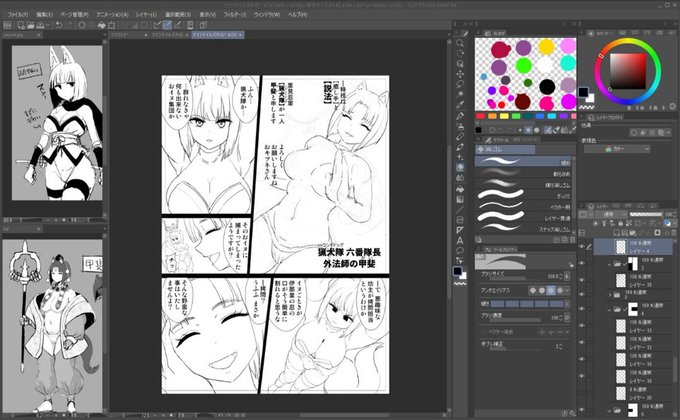Select the Text (A) tool
Image resolution: width=680 pixels, height=420 pixels.
tap(460, 241)
